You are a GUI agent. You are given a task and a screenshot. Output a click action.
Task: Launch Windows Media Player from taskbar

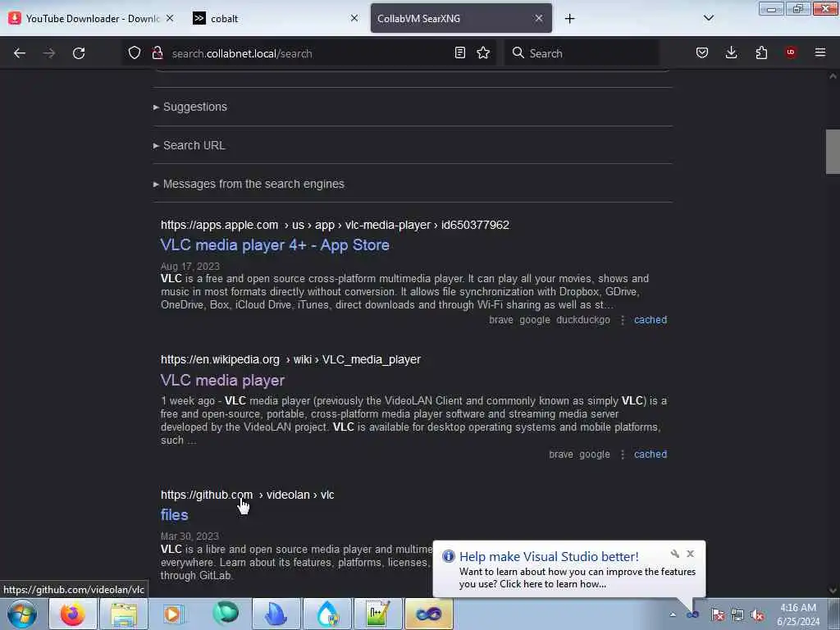click(174, 614)
